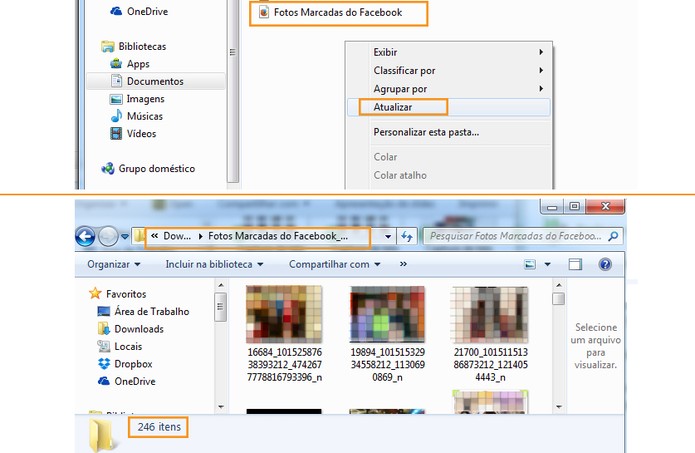695x453 pixels.
Task: Click the refresh arrows button by address bar
Action: point(407,236)
